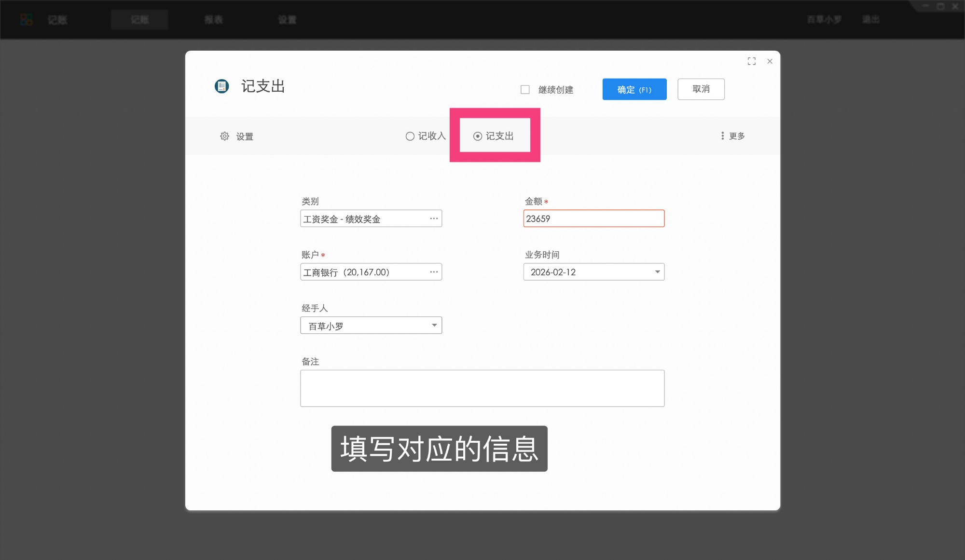Screen dimensions: 965x560
Task: Click the ellipsis to change the 账户 account
Action: pyautogui.click(x=433, y=272)
